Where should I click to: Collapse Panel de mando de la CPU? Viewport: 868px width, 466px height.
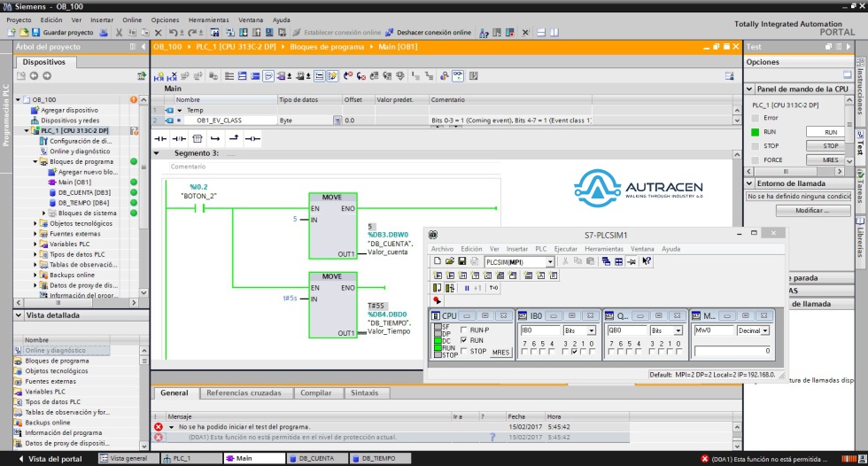point(749,89)
